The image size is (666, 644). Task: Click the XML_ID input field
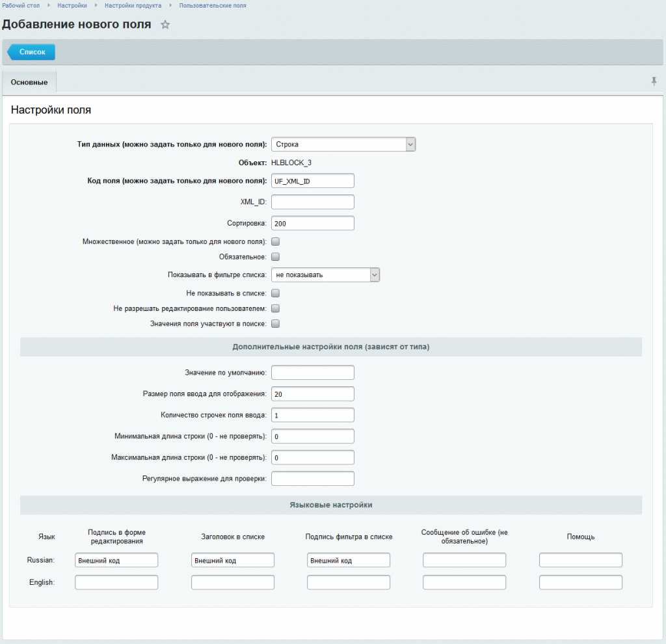(313, 202)
